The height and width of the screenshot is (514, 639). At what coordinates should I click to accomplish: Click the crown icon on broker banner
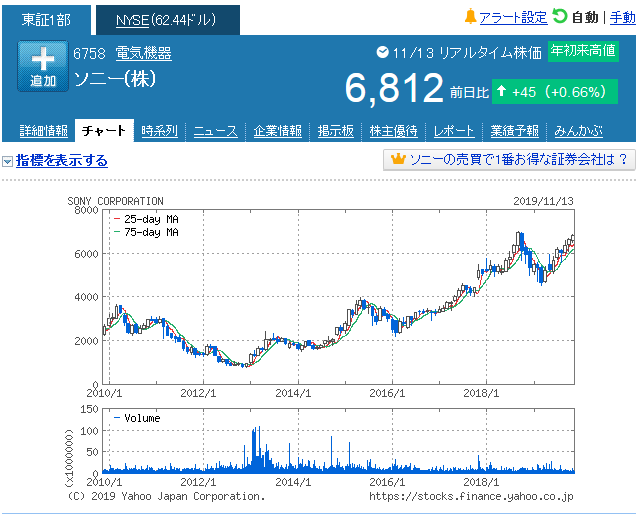point(398,159)
